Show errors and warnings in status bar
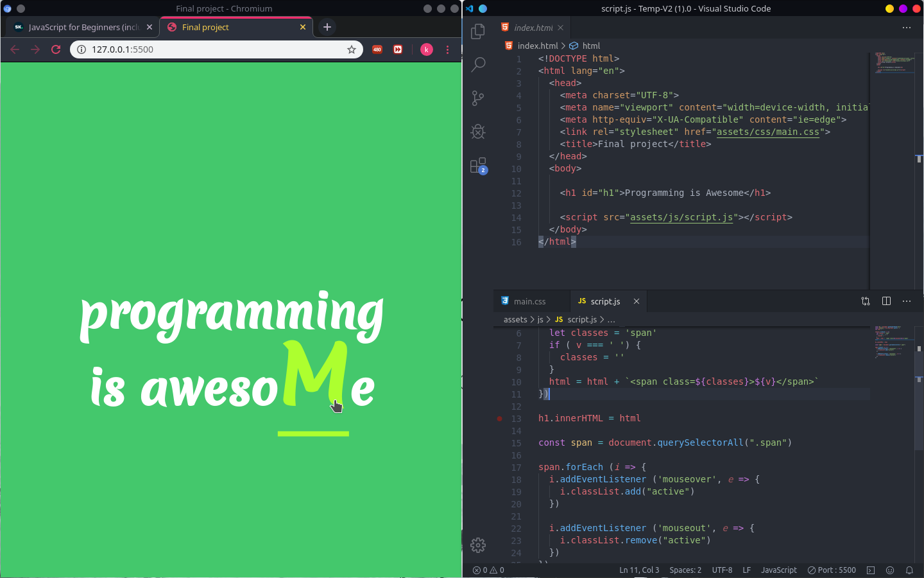The height and width of the screenshot is (578, 924). [488, 570]
